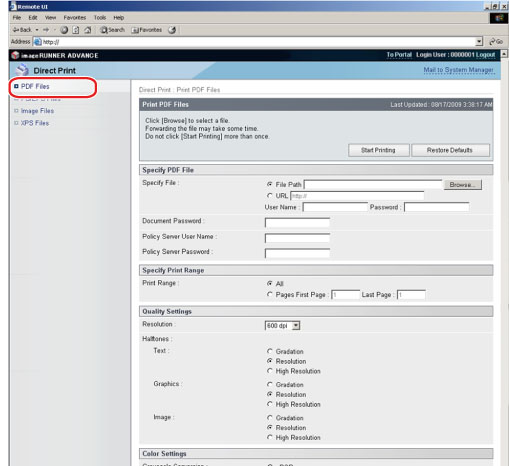Click the Policy Server Password field
This screenshot has height=466, width=509.
point(297,253)
